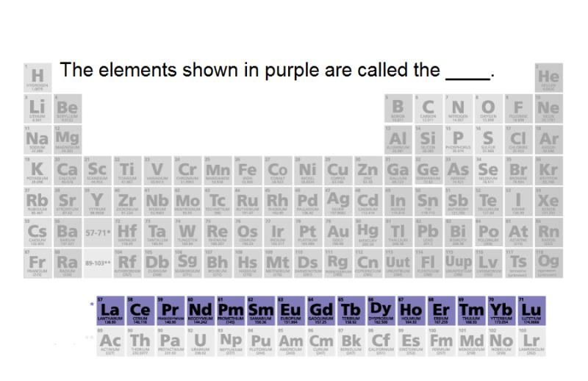Click the Cerium (Ce) element tile
Viewport: 588px width, 381px height.
pyautogui.click(x=140, y=310)
